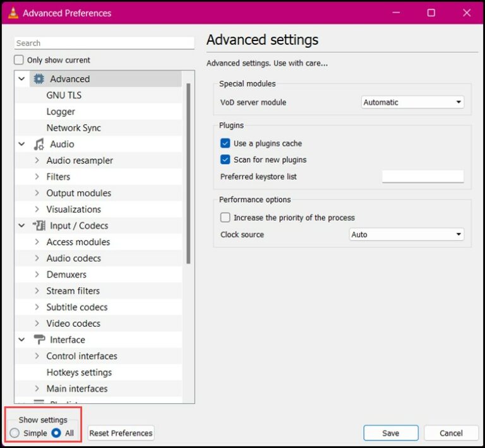Click the Reset Preferences button
The image size is (485, 448).
coord(121,433)
